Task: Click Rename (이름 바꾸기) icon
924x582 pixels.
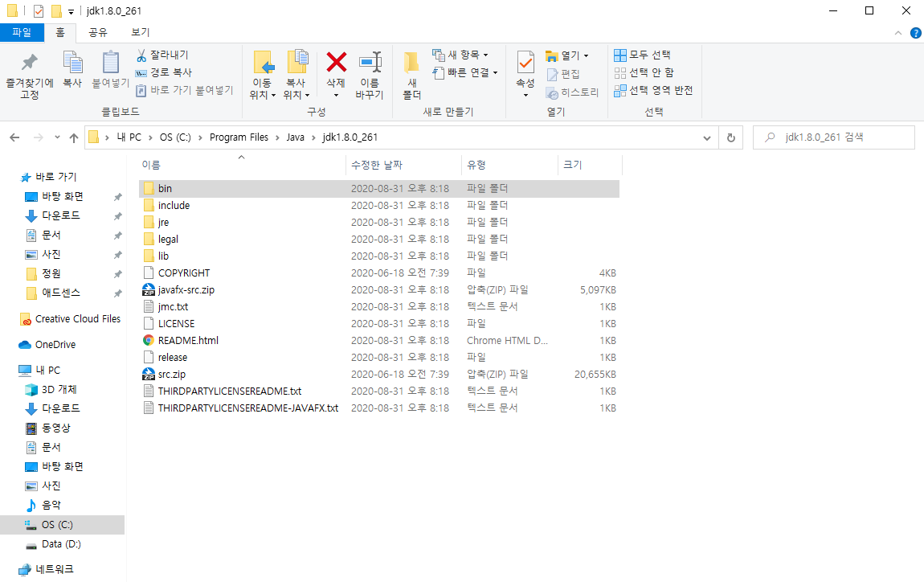Action: pos(370,62)
